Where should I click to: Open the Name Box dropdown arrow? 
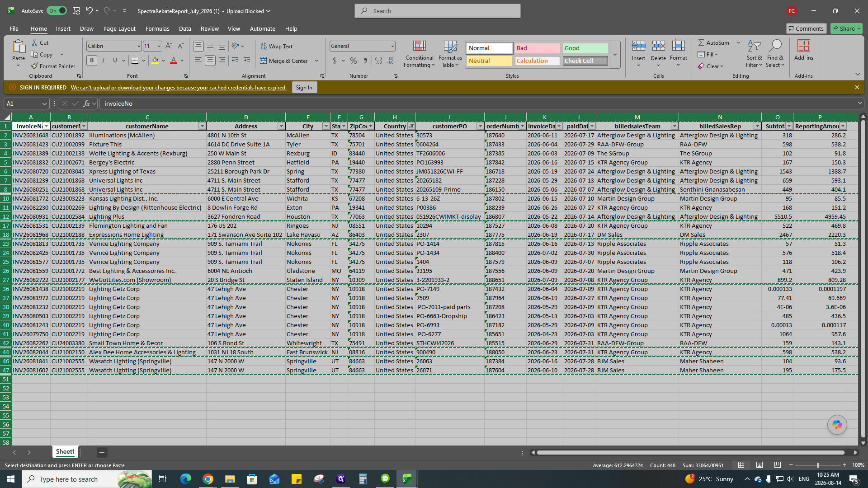click(x=44, y=103)
